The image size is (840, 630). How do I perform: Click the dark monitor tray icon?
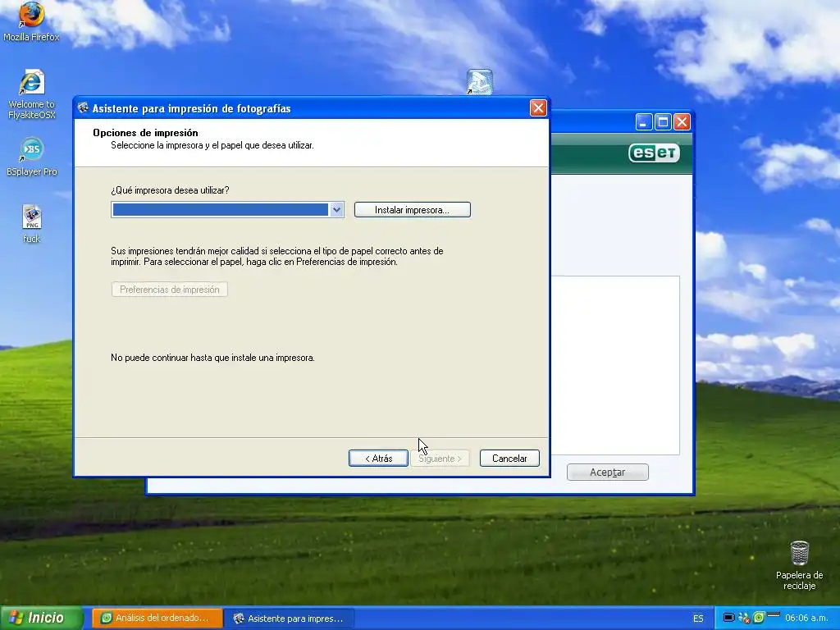[x=728, y=618]
